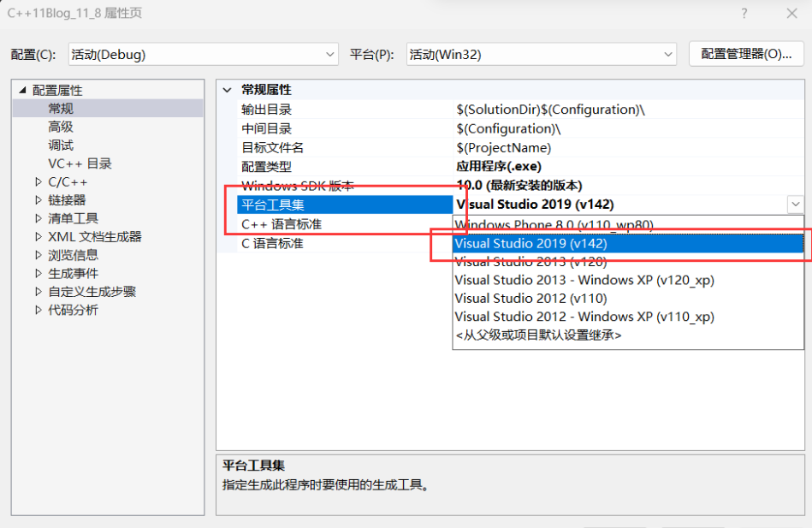This screenshot has width=812, height=528.
Task: Expand the 代码分析 tree node arrow
Action: [x=38, y=310]
